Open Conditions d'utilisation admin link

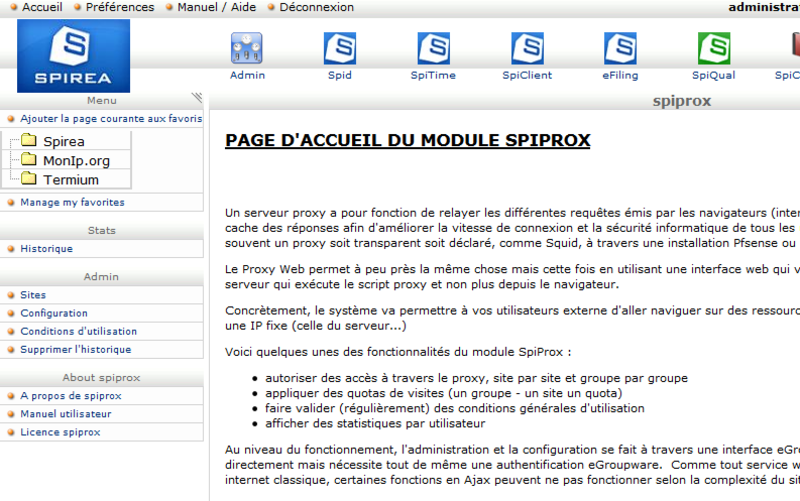point(79,331)
